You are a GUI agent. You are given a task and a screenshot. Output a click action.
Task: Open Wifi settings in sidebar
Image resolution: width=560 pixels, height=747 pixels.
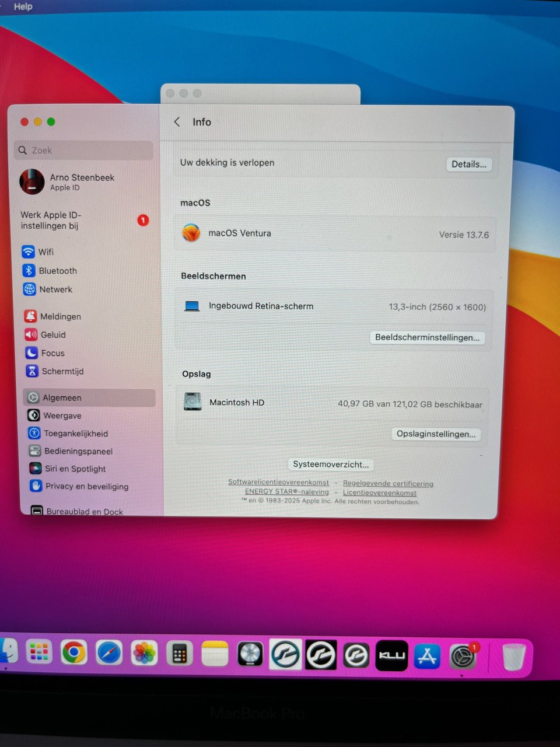tap(38, 252)
